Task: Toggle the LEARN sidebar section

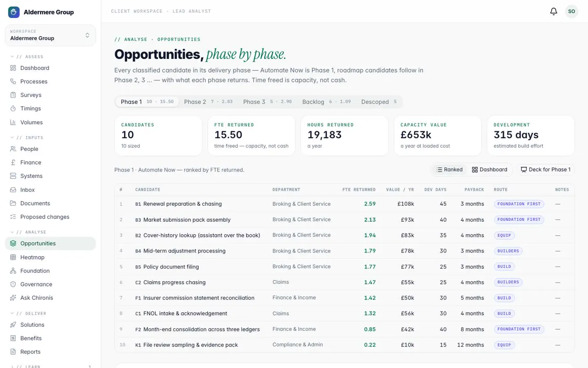Action: [51, 367]
